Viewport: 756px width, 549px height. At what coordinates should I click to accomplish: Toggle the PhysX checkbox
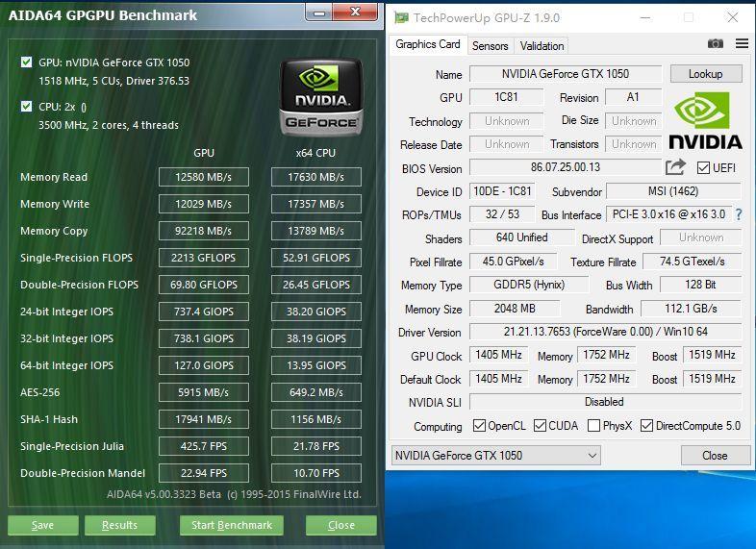point(594,426)
